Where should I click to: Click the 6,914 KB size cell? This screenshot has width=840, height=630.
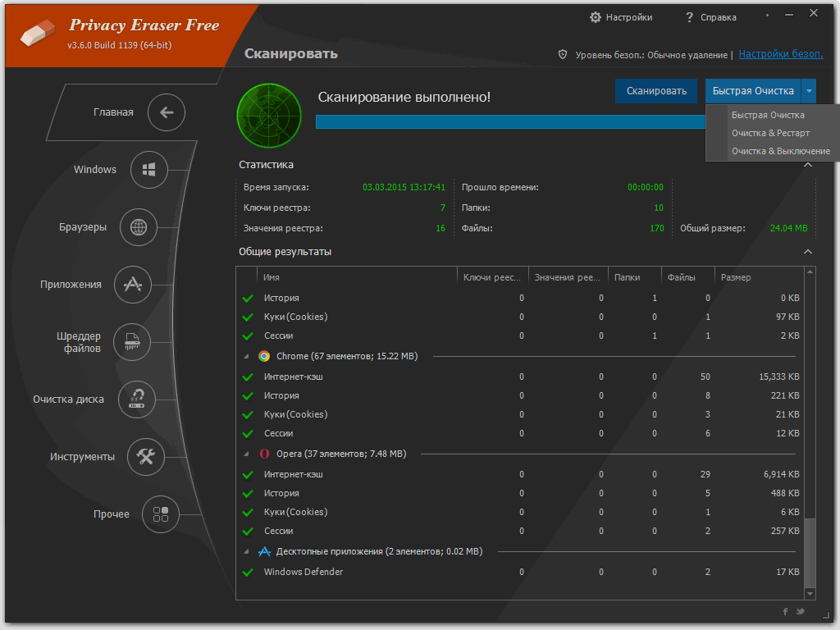point(782,475)
